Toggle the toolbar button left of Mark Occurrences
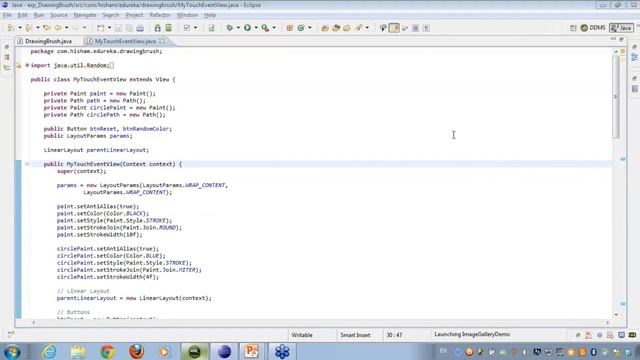The height and width of the screenshot is (360, 640). click(383, 28)
